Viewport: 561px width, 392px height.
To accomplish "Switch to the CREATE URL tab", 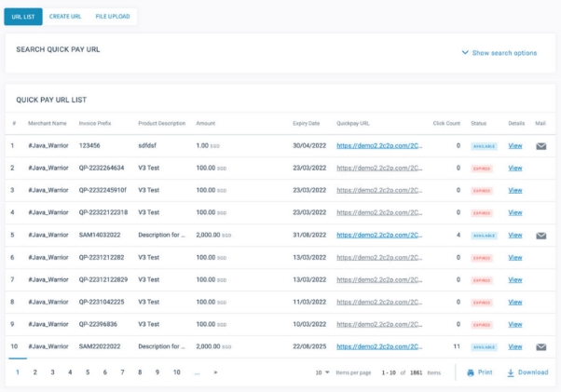I will coord(65,17).
